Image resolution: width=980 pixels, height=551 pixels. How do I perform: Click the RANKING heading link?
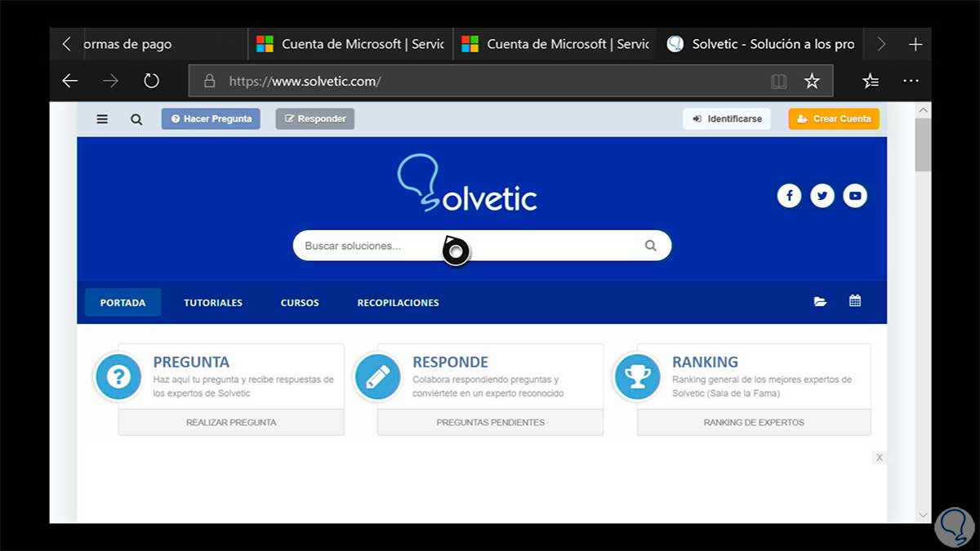(705, 362)
